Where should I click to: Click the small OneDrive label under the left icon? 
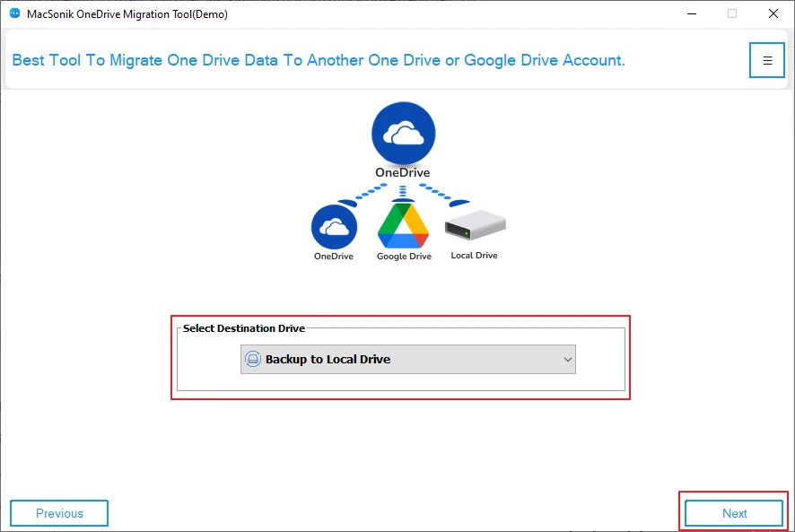334,257
